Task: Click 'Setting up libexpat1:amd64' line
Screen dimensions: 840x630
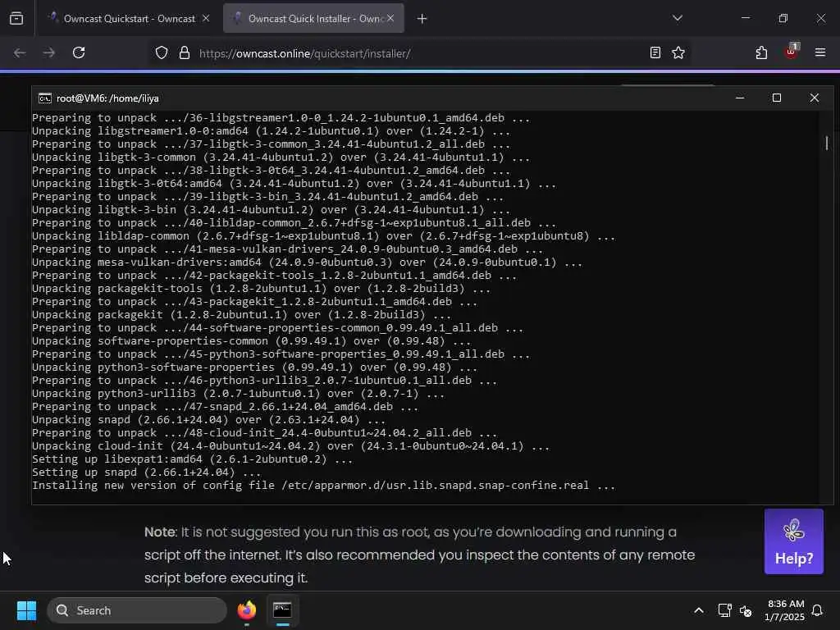Action: [192, 459]
